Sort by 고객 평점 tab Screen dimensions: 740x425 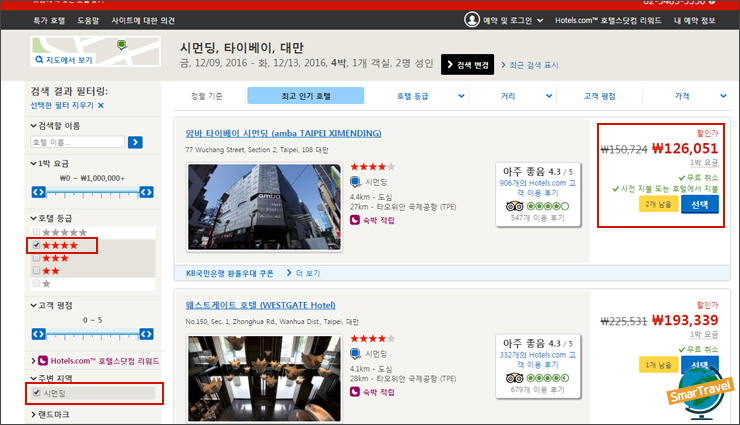pos(599,96)
